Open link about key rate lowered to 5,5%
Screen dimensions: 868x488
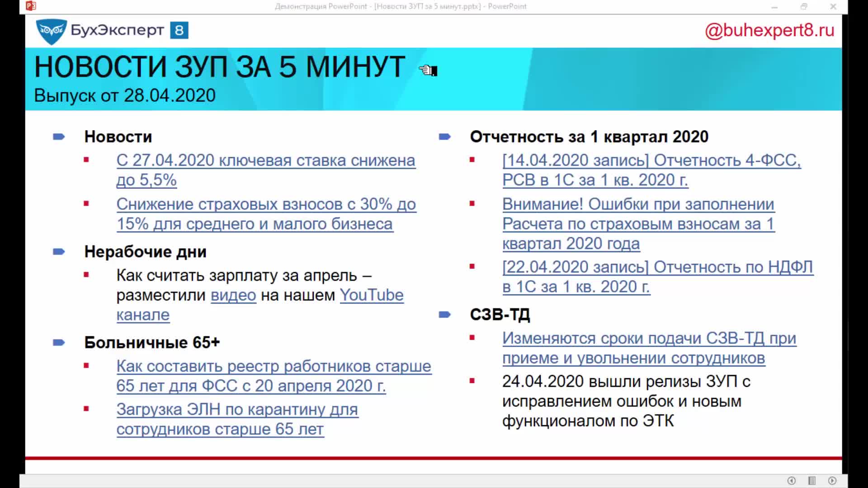point(265,161)
